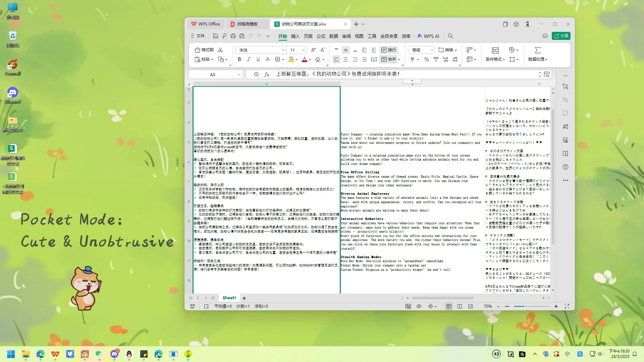Image resolution: width=644 pixels, height=362 pixels.
Task: Click the zoom slider handle in status bar
Action: click(x=526, y=306)
